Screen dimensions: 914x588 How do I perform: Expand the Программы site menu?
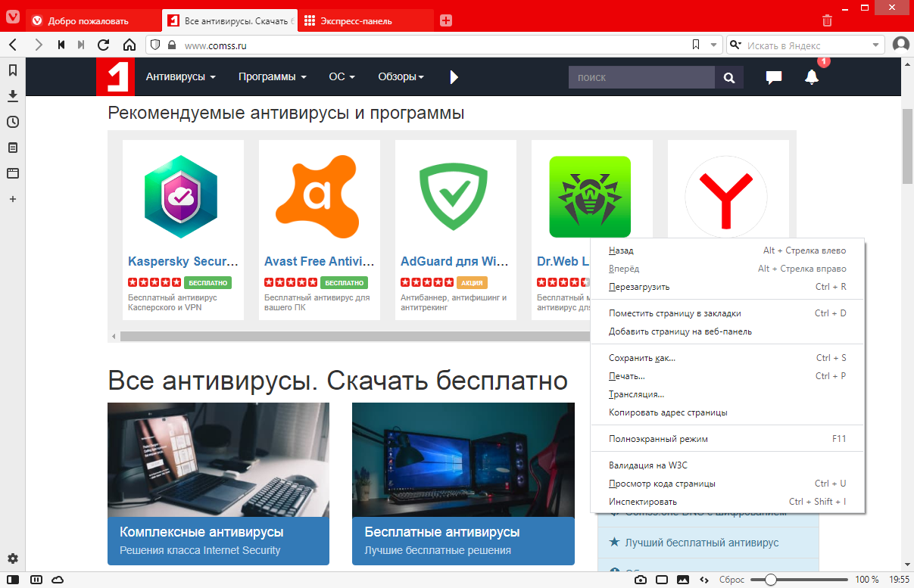tap(273, 77)
